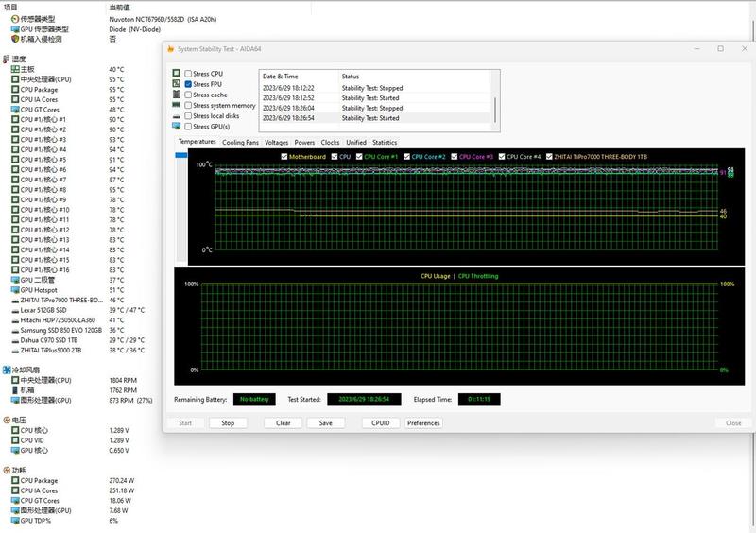
Task: Click the Stress CPU chip icon
Action: pyautogui.click(x=177, y=73)
